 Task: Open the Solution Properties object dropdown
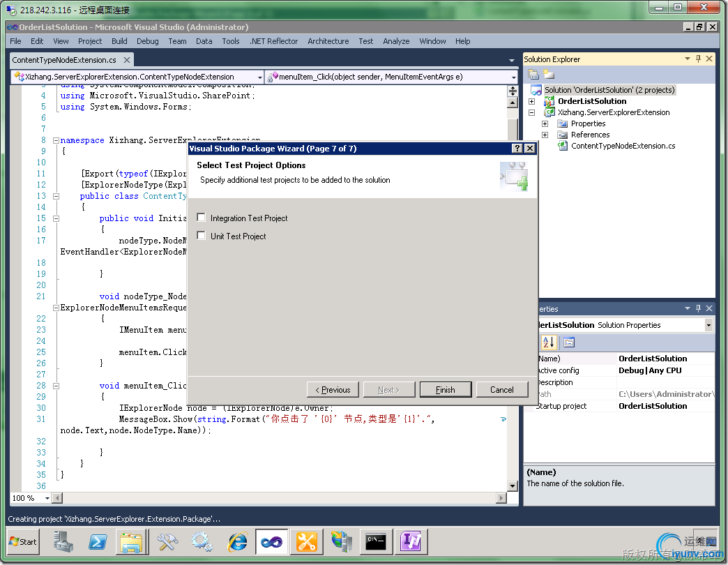709,325
